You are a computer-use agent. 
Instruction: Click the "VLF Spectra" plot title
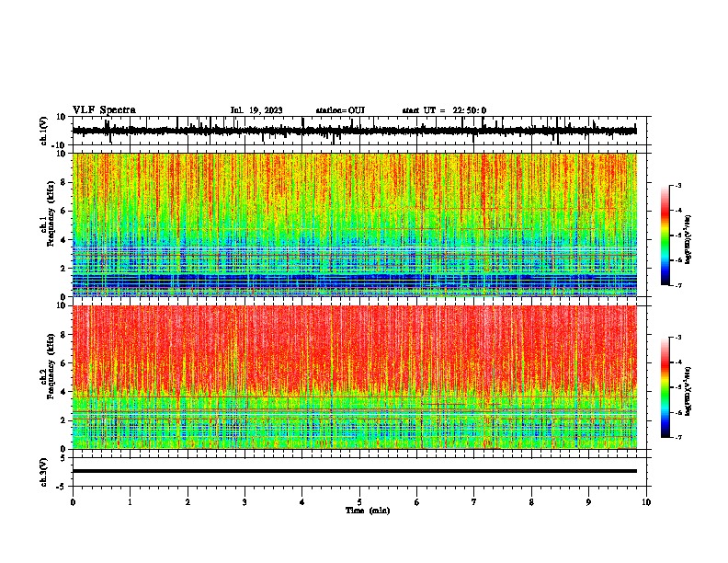[104, 110]
